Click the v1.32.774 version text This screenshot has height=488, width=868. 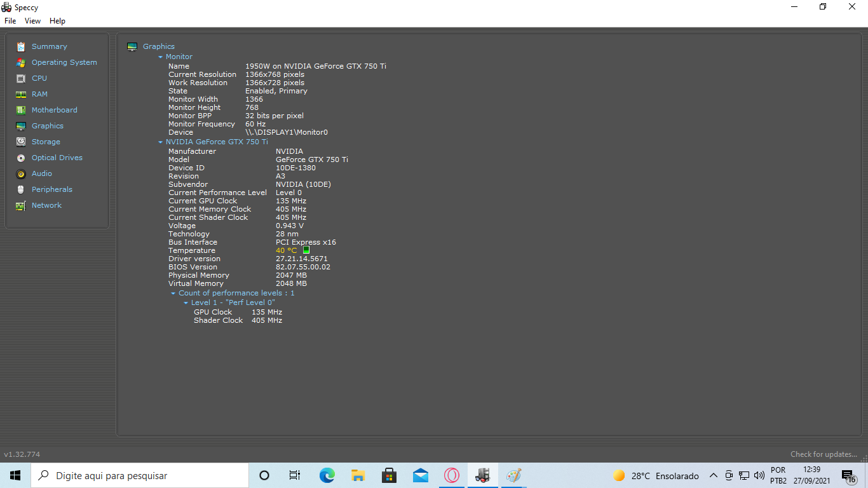coord(22,454)
